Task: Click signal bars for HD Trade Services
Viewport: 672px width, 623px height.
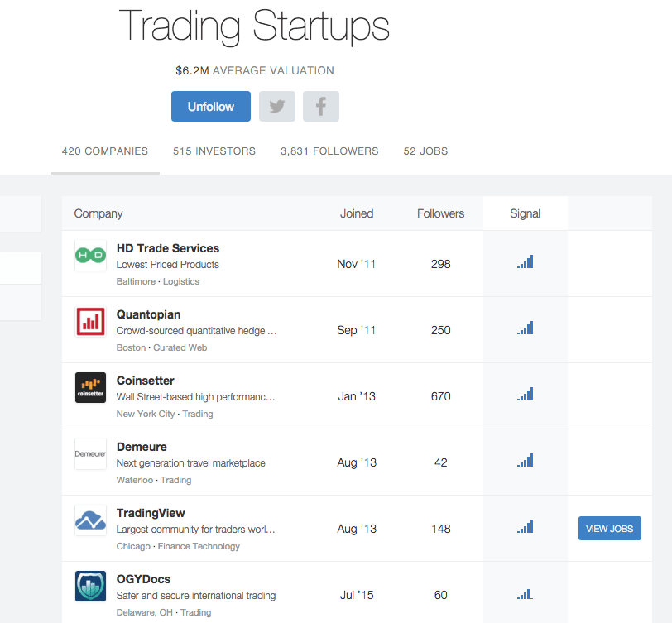Action: pos(525,262)
